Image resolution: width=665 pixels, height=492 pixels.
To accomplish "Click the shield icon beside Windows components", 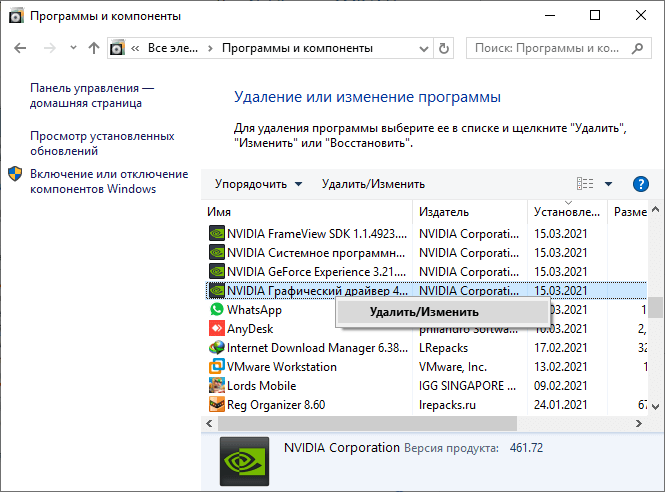I will click(x=15, y=174).
